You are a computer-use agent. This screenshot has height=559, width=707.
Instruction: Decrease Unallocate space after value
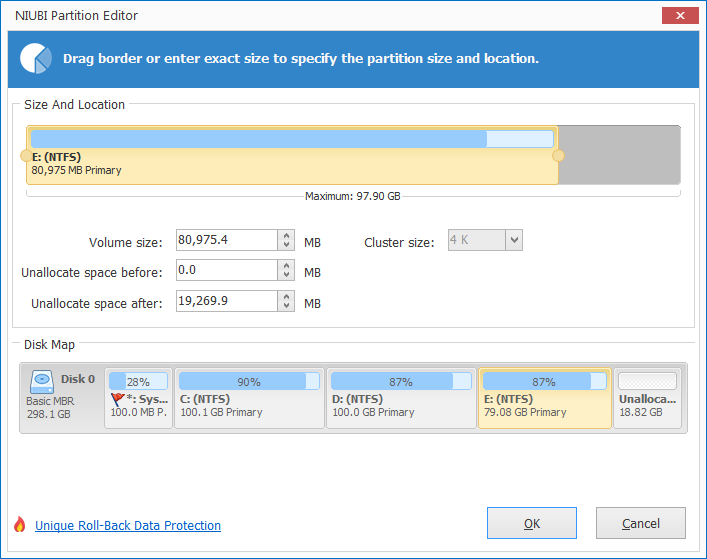[x=286, y=306]
